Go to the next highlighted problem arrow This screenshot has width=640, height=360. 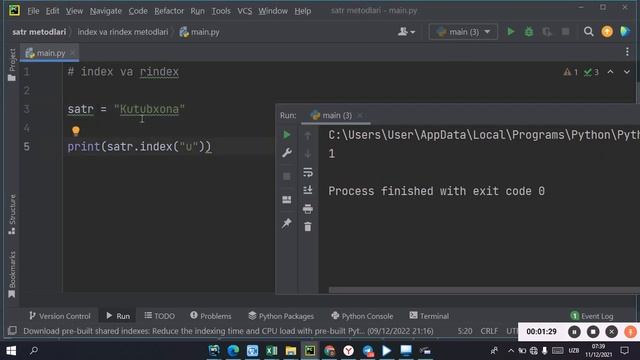point(627,72)
